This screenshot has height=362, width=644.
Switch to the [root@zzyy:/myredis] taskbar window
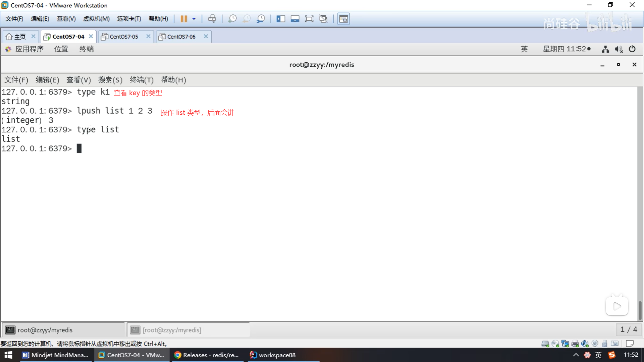172,330
